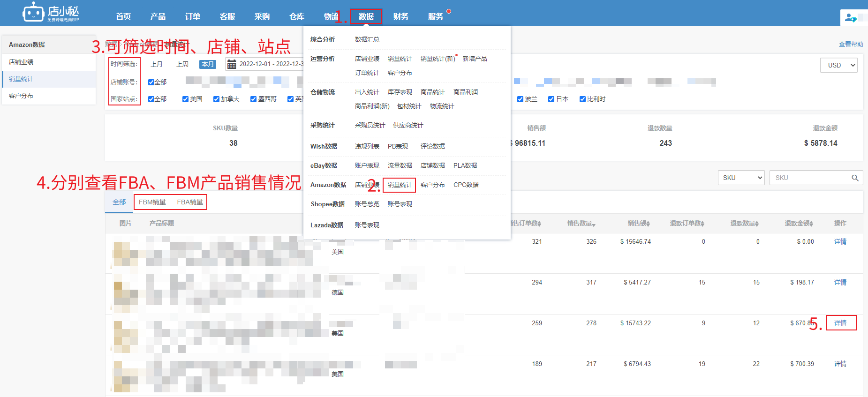
Task: Select 采购员统计 under 采购统计
Action: tap(370, 125)
